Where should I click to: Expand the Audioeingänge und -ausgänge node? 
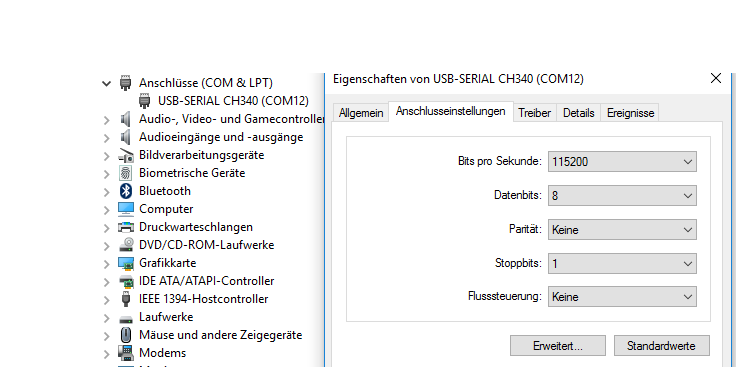click(x=107, y=138)
